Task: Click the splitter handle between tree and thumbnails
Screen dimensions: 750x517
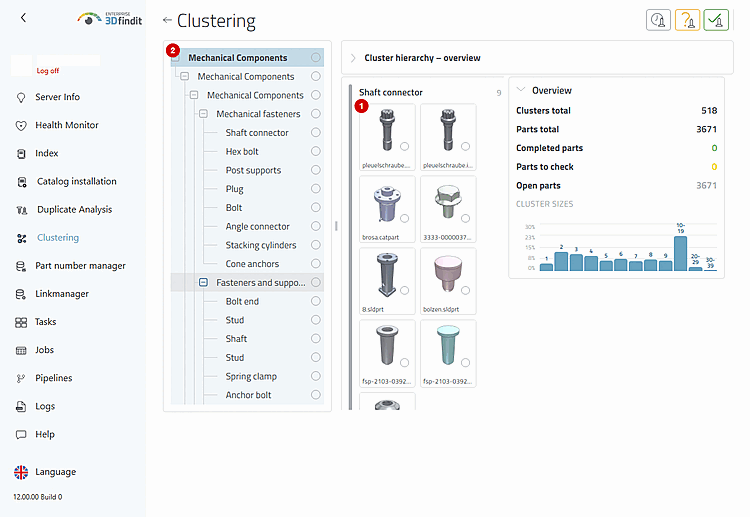Action: click(x=336, y=226)
